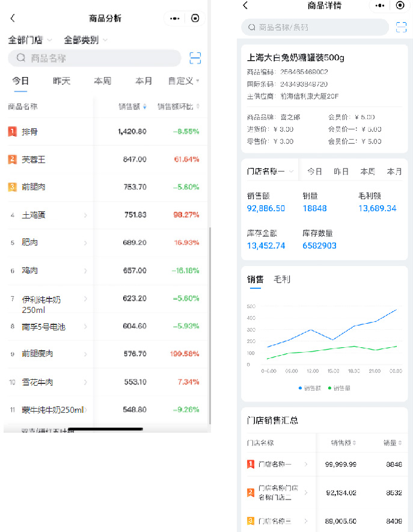413x532 pixels.
Task: Tap 销量 value 18848
Action: click(315, 208)
